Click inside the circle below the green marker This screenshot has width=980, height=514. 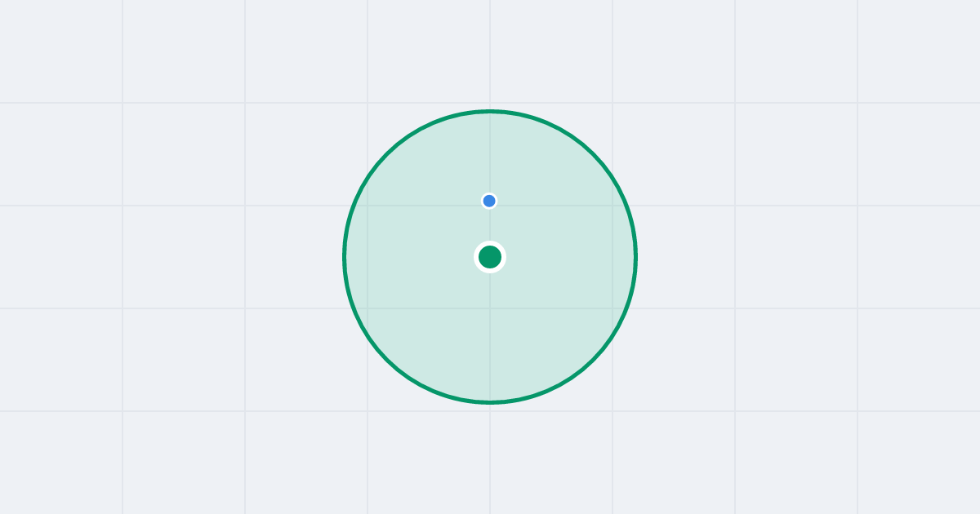(x=490, y=335)
